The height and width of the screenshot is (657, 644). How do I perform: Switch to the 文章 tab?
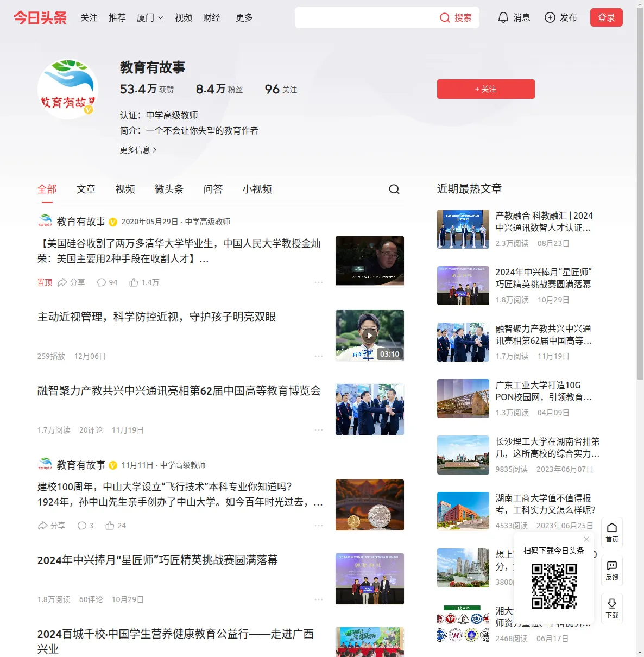coord(86,189)
